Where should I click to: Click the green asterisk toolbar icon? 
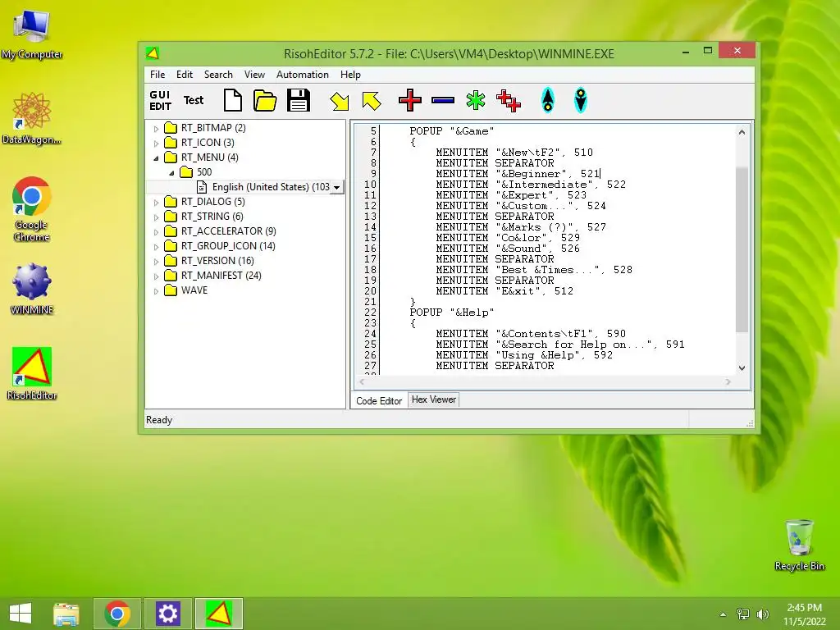[x=475, y=100]
